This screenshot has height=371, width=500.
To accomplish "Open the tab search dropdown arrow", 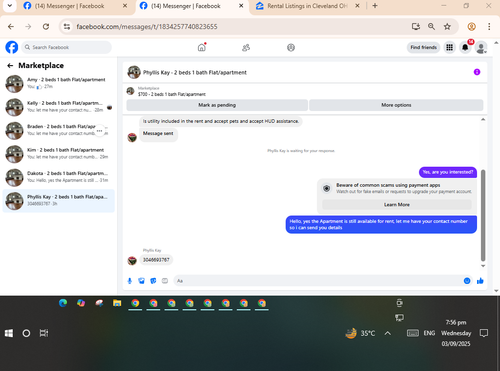I will click(10, 6).
